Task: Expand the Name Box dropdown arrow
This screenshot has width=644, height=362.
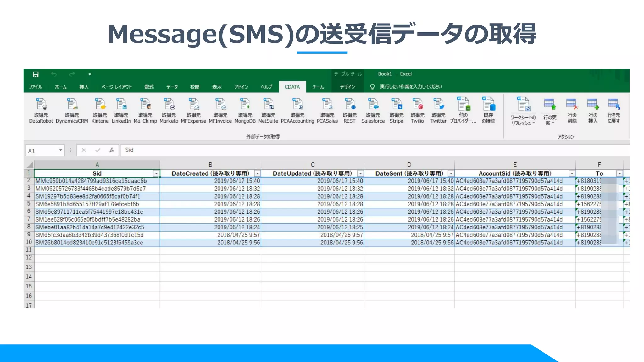Action: pyautogui.click(x=60, y=150)
